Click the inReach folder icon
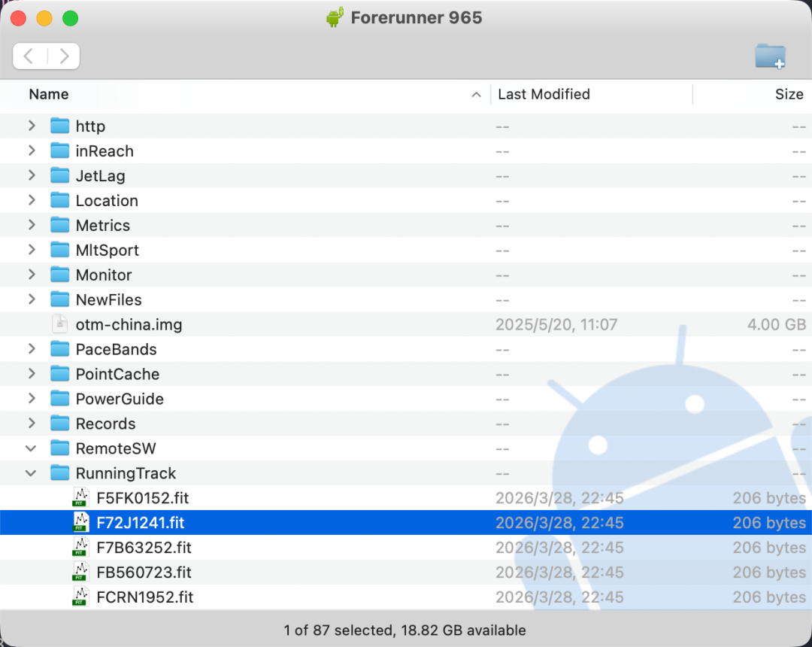Screen dimensions: 812x647 pos(59,150)
